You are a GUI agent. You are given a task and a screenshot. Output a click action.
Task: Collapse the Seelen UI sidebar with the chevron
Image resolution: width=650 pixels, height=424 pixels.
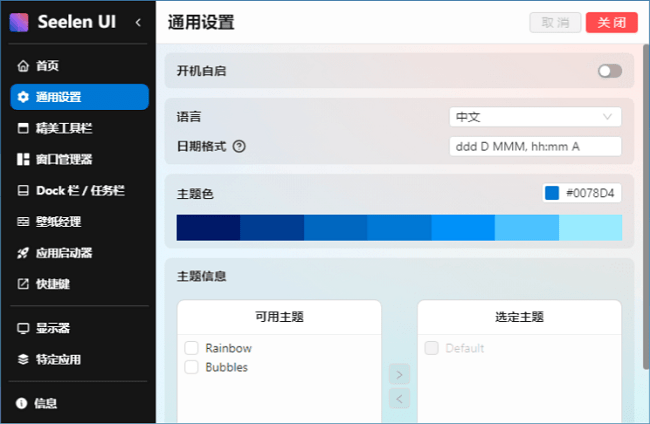click(138, 21)
